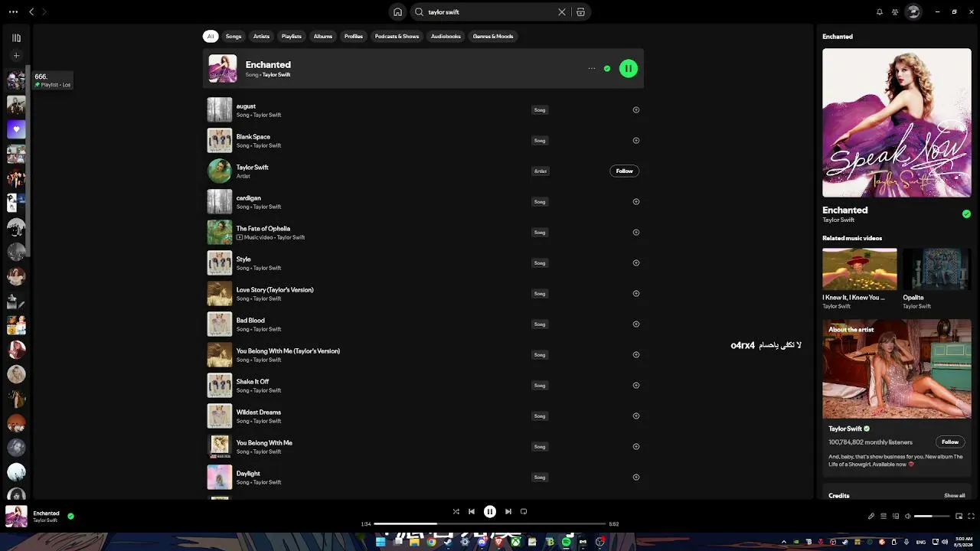
Task: Go to Spotify Home
Action: pos(397,12)
